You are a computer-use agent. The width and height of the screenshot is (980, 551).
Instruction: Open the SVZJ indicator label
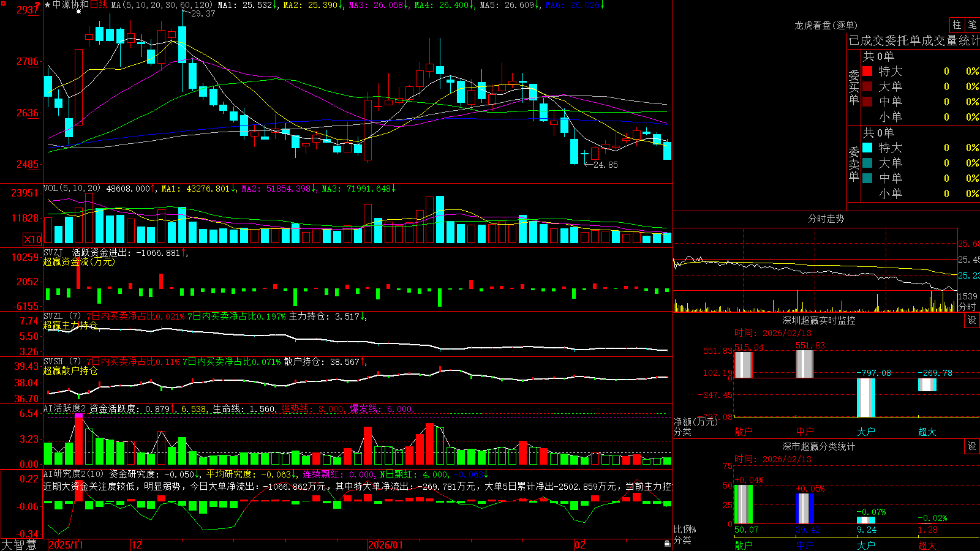click(53, 252)
